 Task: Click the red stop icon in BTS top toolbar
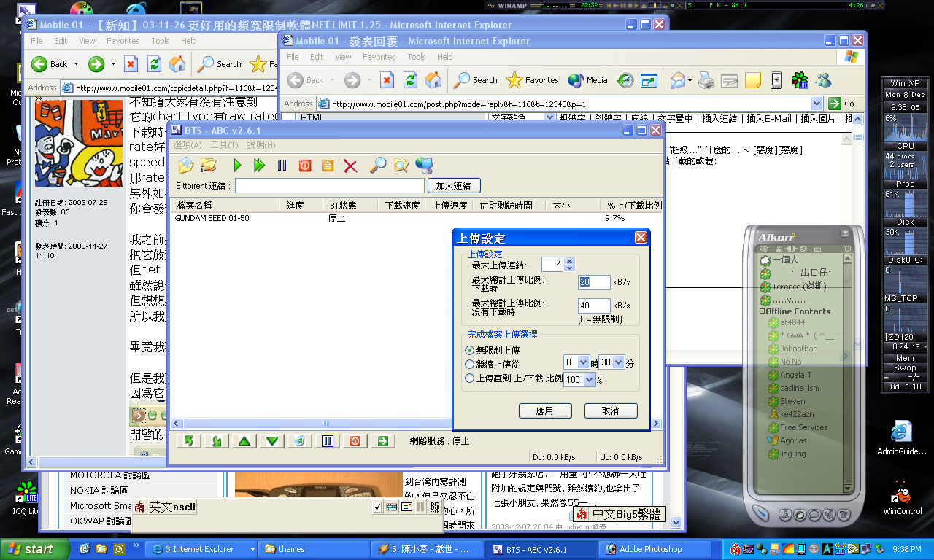[305, 166]
